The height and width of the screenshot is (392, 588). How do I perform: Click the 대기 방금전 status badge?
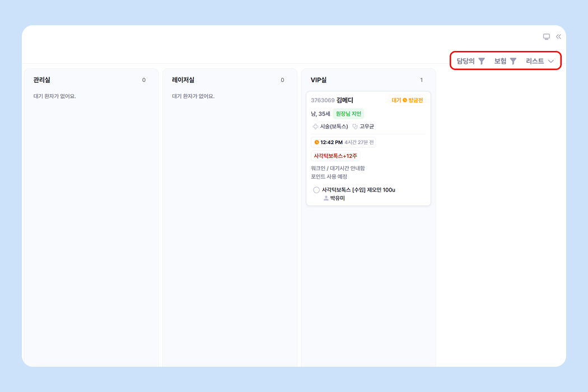click(x=407, y=100)
